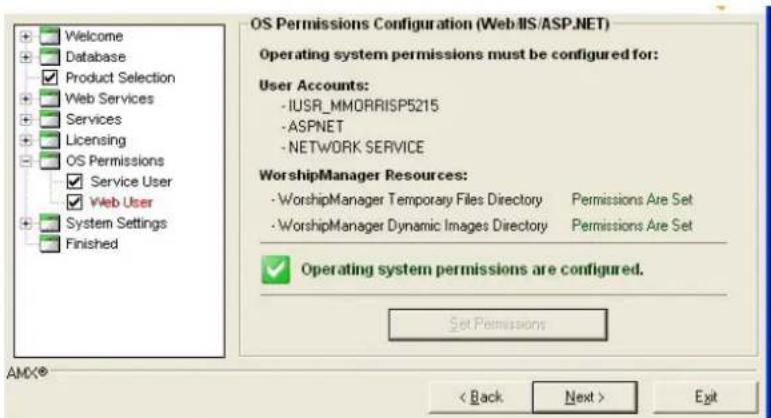Click the OS Permissions node icon
This screenshot has height=418, width=771.
[x=50, y=161]
